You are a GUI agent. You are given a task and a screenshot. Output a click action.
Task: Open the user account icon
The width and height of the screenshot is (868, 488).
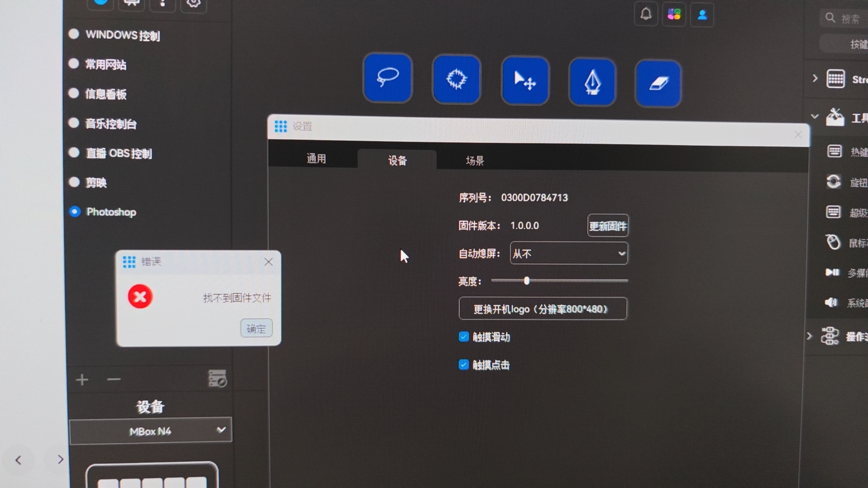(702, 15)
